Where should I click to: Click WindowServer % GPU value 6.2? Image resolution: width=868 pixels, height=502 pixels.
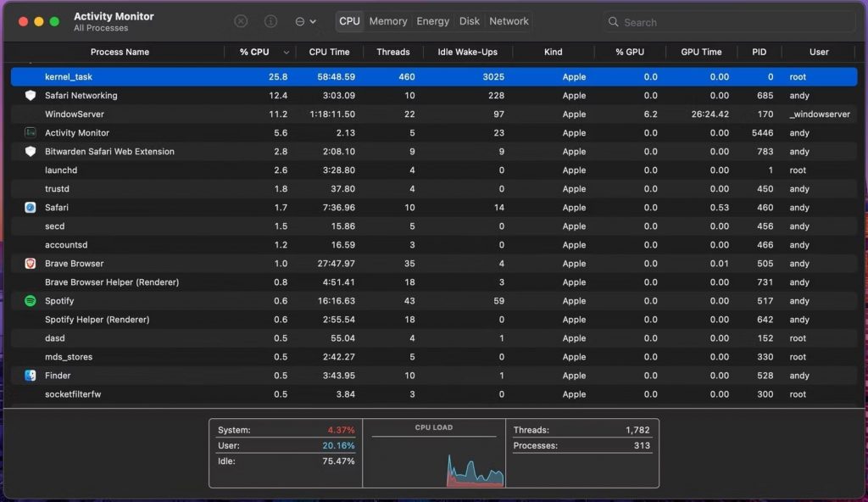[650, 114]
